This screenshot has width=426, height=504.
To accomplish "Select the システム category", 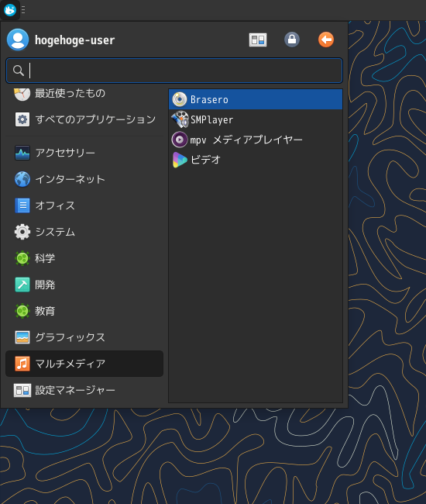I will pyautogui.click(x=84, y=232).
